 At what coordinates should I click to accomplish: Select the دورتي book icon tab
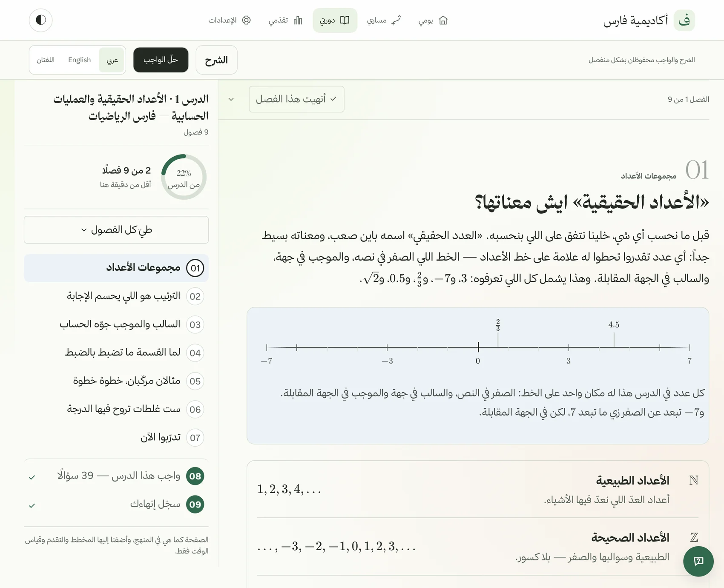point(335,20)
